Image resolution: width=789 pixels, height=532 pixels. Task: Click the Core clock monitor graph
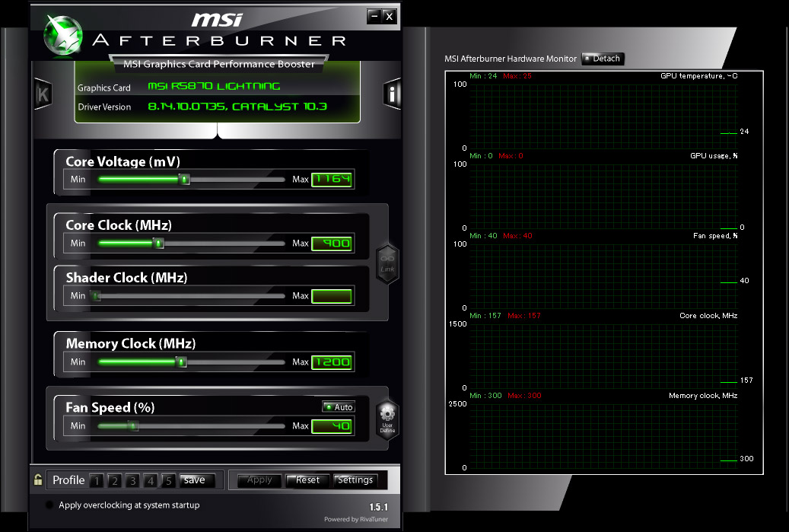(603, 356)
